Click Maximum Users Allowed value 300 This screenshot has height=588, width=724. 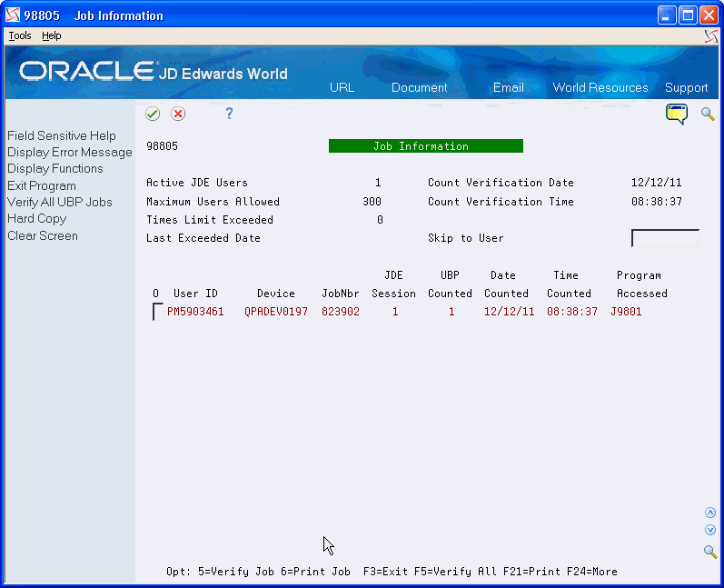pyautogui.click(x=372, y=202)
